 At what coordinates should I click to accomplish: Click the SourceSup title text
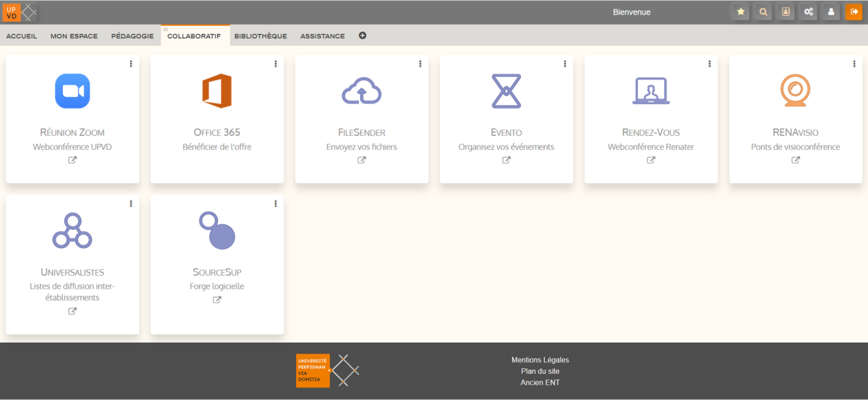pyautogui.click(x=217, y=272)
